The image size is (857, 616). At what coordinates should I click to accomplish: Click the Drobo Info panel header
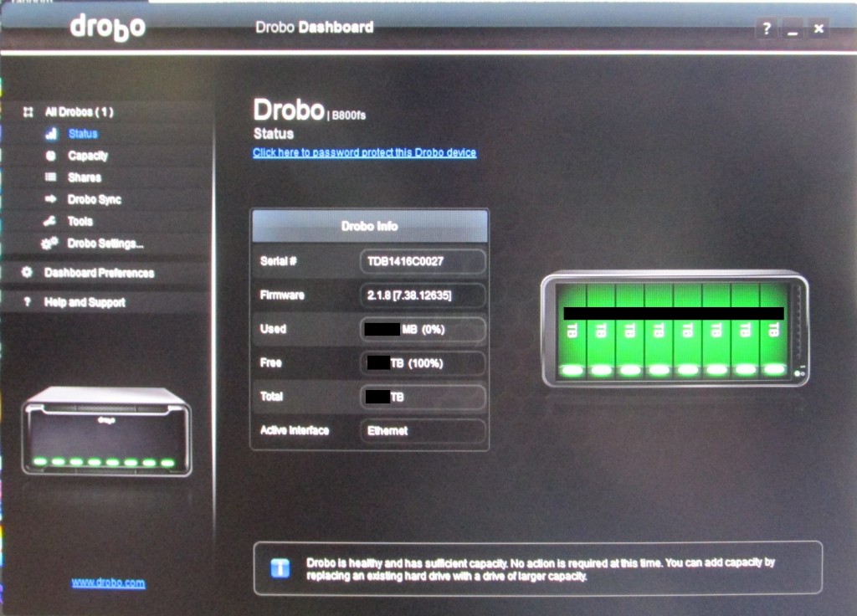pos(369,226)
